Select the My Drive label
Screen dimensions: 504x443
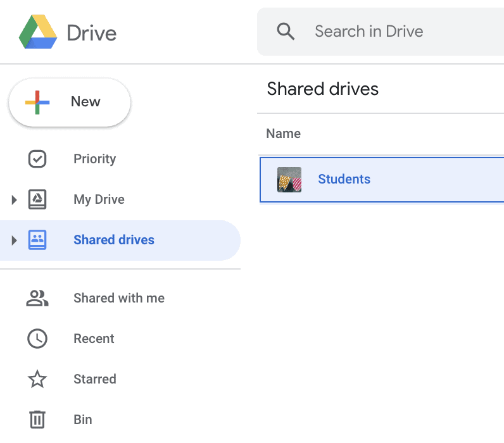click(99, 199)
